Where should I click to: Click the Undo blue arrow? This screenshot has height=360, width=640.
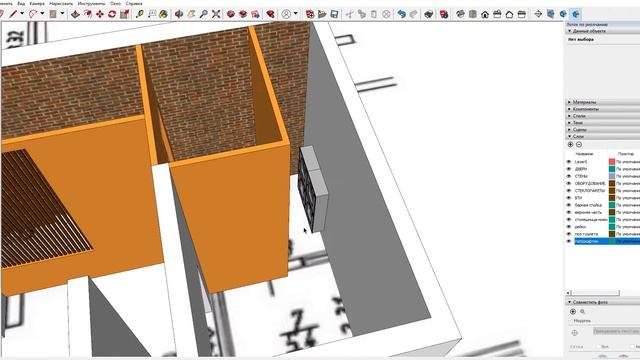(x=402, y=14)
